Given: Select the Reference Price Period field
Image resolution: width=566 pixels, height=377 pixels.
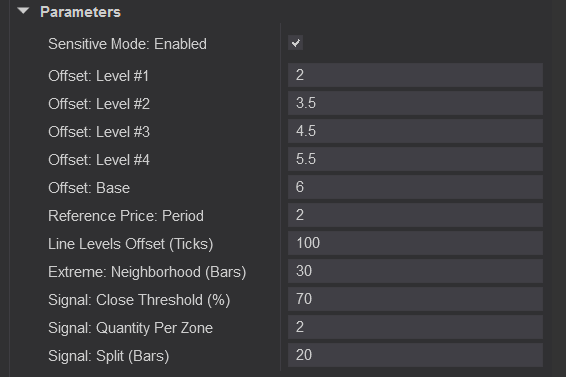Looking at the screenshot, I should tap(415, 215).
